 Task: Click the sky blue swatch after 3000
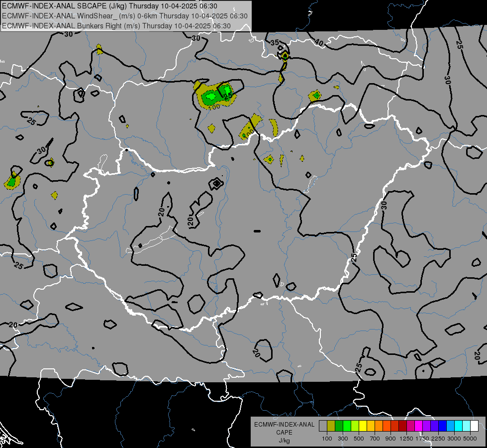[x=450, y=426]
